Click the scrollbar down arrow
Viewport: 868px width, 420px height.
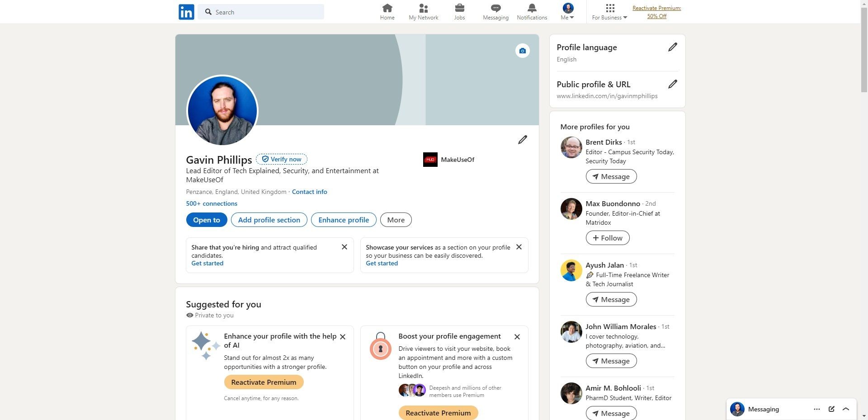click(x=864, y=416)
